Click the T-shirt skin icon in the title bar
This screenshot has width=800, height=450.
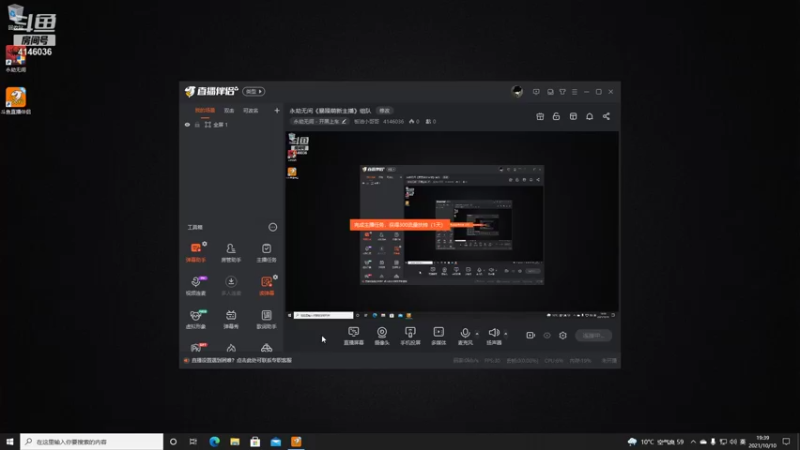pos(562,92)
